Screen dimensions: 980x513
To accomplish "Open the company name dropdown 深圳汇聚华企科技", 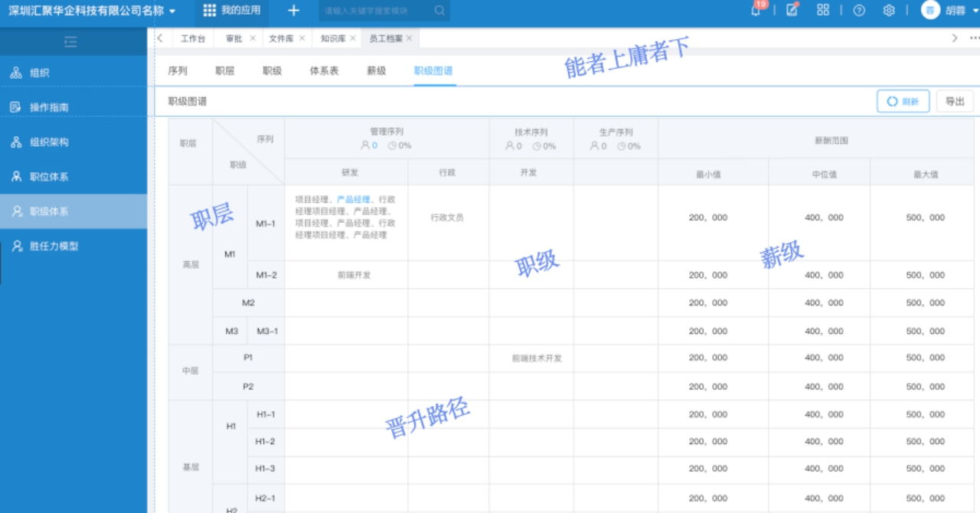I will (x=84, y=10).
